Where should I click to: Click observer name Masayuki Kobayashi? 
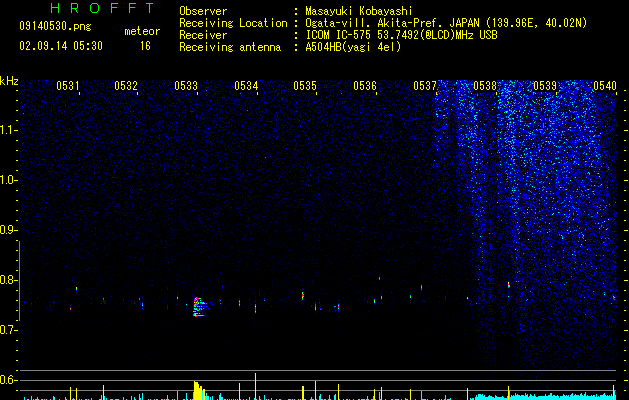click(x=359, y=11)
